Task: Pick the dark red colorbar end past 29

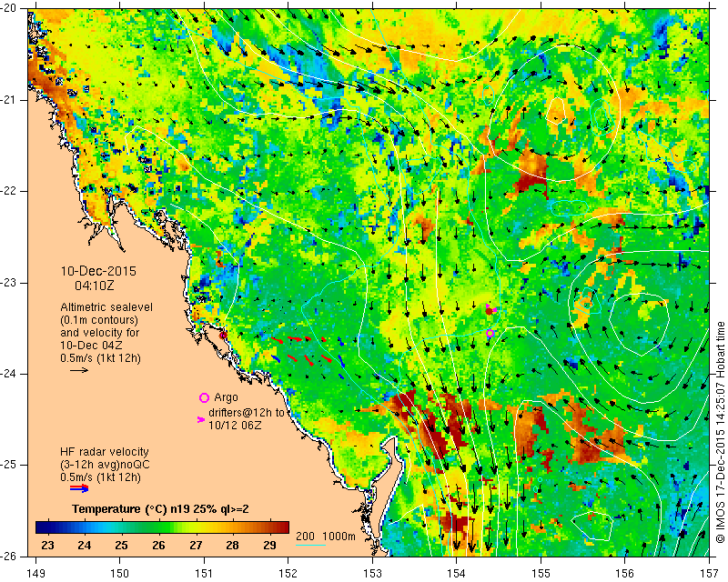Action: coord(282,527)
